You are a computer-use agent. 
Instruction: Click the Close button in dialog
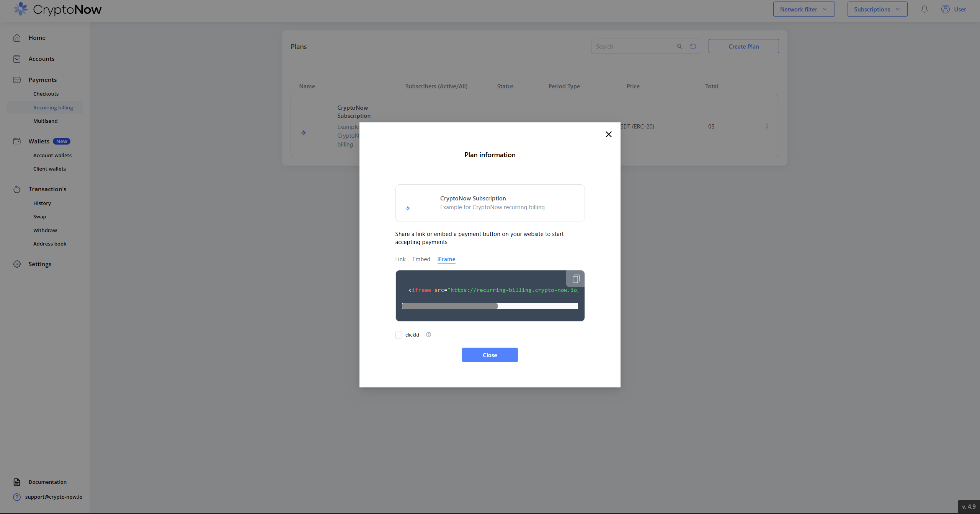490,355
